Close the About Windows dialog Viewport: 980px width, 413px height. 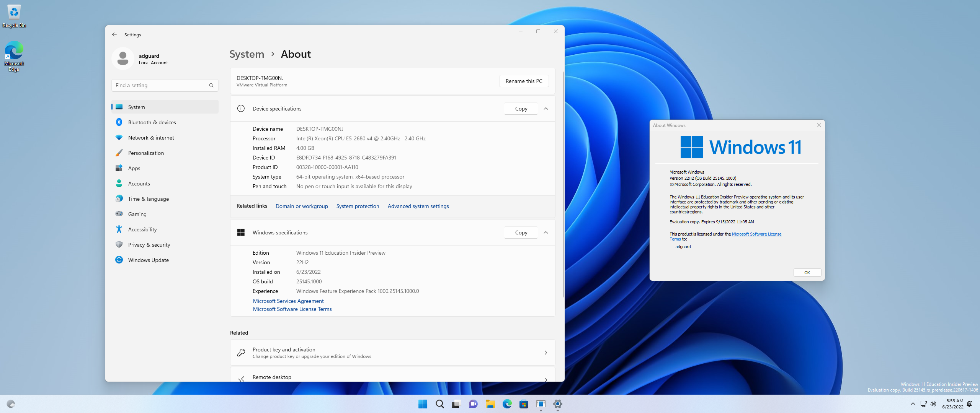[x=819, y=125]
